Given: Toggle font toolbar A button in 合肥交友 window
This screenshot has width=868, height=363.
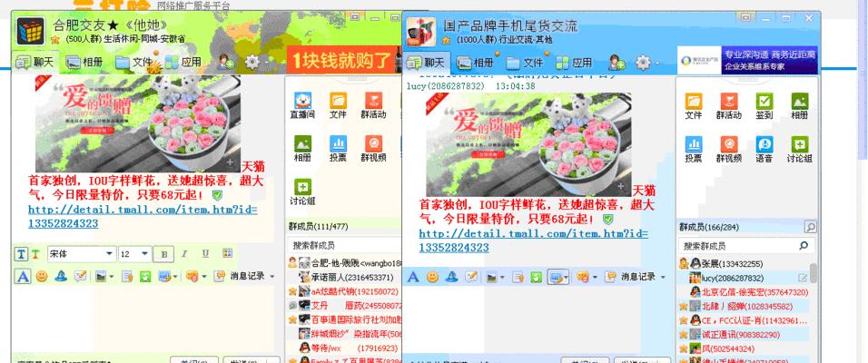Looking at the screenshot, I should (22, 276).
